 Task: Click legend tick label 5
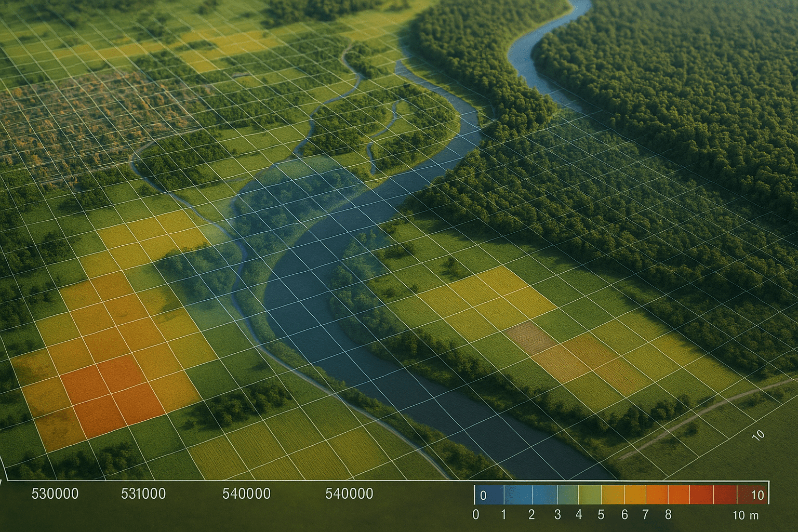tap(601, 515)
